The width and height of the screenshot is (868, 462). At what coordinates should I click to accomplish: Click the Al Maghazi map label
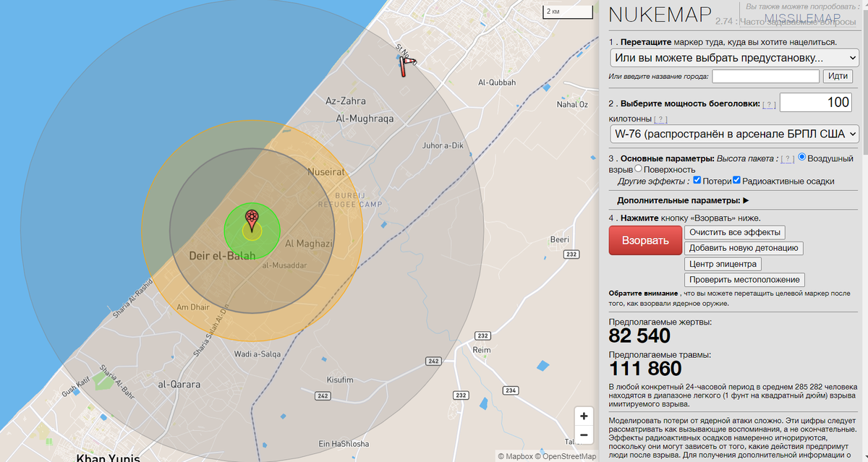[x=309, y=244]
